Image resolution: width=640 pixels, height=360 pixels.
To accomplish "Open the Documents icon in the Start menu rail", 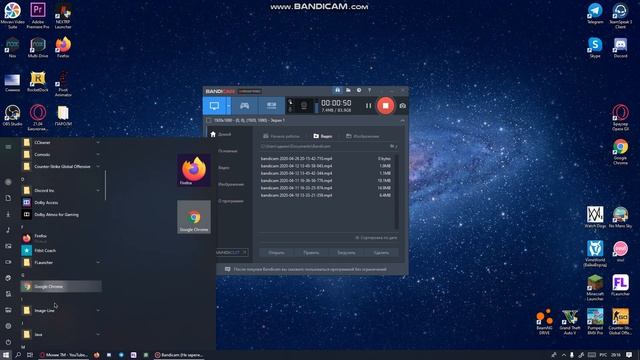I will [8, 198].
